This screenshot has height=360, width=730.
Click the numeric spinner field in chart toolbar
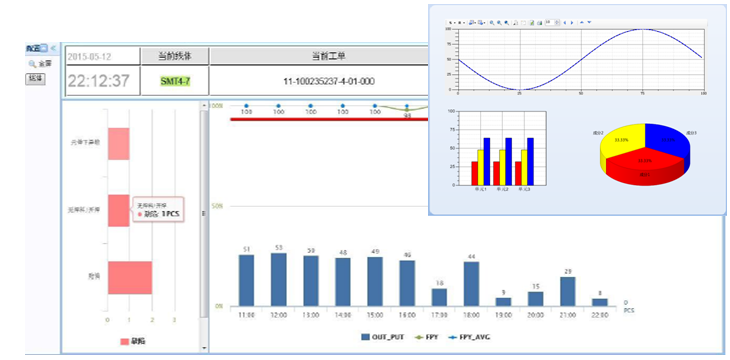point(552,22)
